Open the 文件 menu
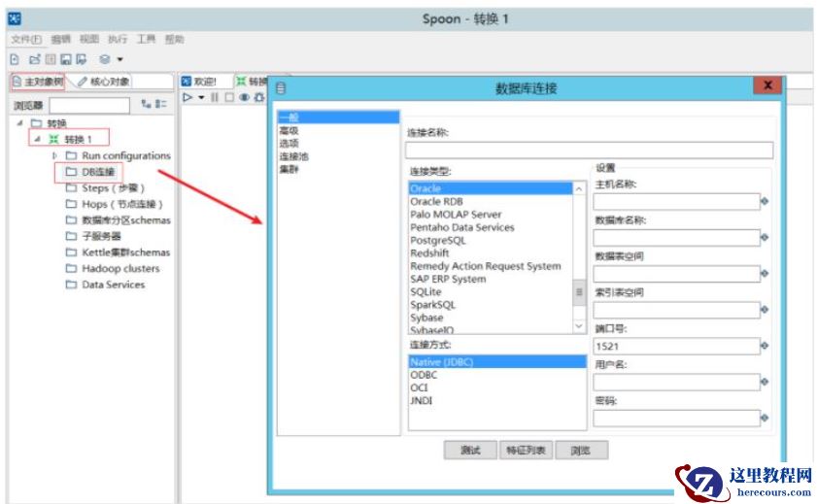The image size is (817, 504). pos(26,40)
